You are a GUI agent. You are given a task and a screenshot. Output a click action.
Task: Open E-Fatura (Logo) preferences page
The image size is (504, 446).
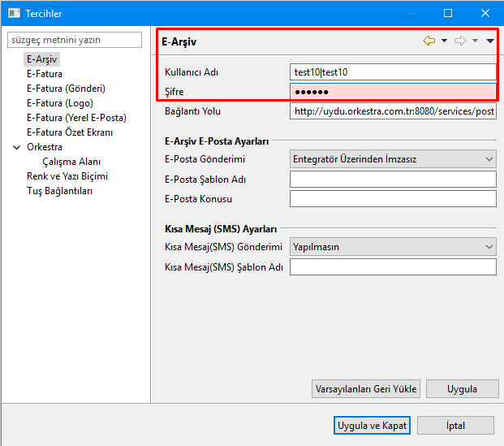[x=59, y=103]
